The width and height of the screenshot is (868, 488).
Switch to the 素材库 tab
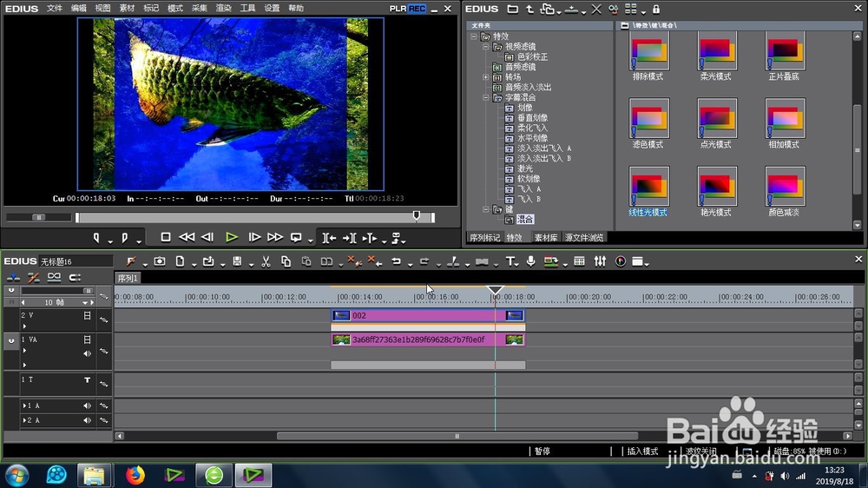click(546, 238)
